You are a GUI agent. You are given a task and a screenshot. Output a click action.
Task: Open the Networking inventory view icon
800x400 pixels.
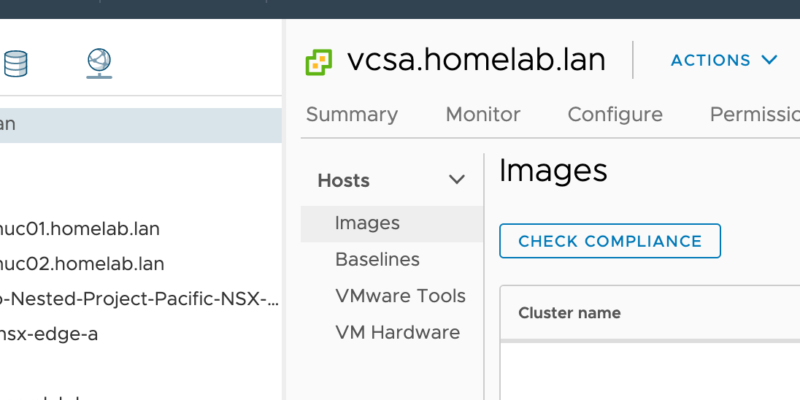pos(99,63)
